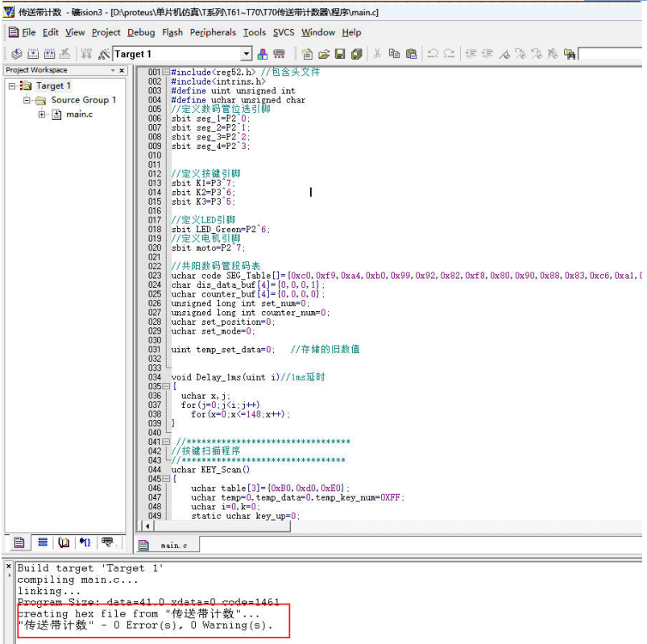
Task: Select Source Group 1 in project tree
Action: pyautogui.click(x=83, y=100)
